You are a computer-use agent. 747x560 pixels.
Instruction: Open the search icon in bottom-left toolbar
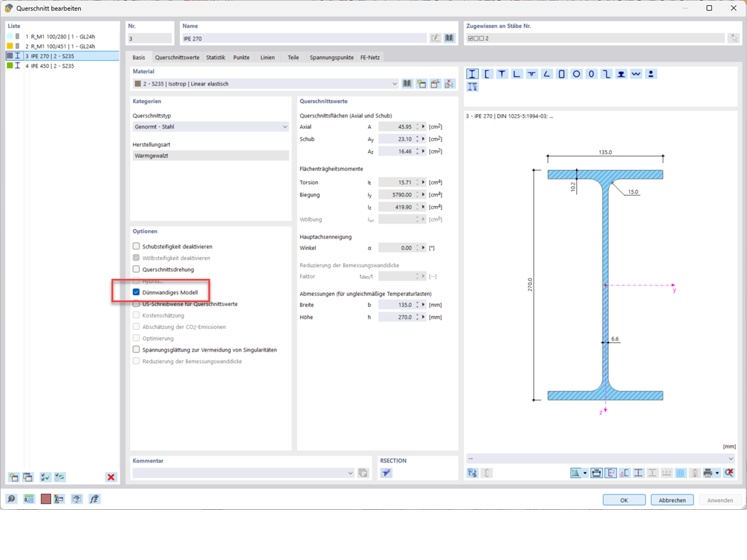point(11,499)
